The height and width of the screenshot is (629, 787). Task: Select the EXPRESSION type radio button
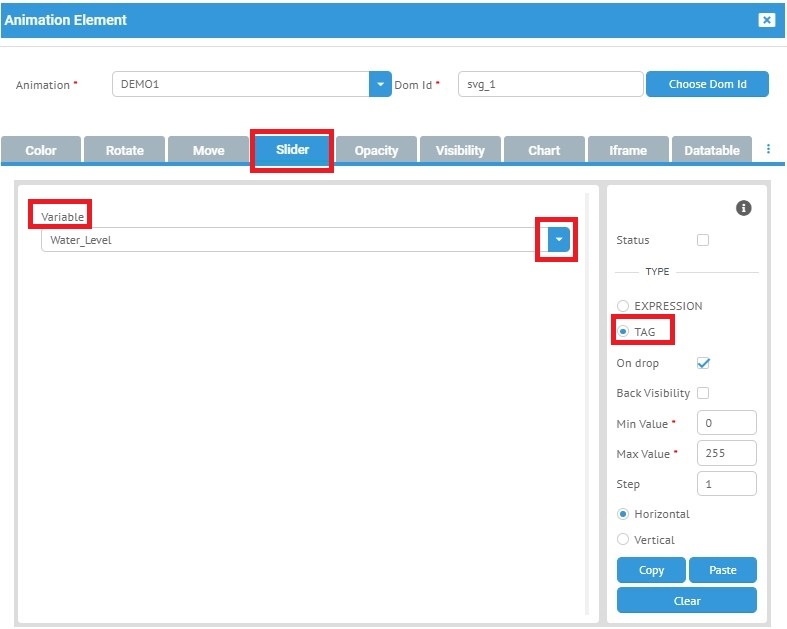click(x=624, y=306)
